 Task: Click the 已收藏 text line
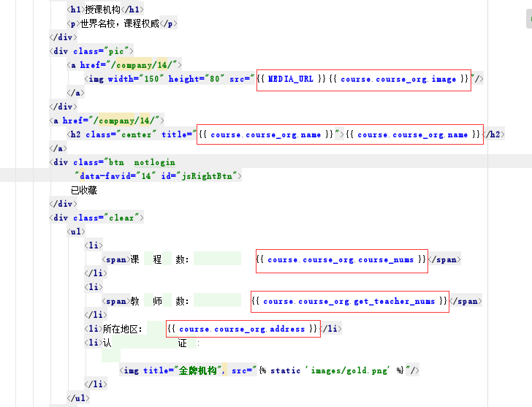84,190
